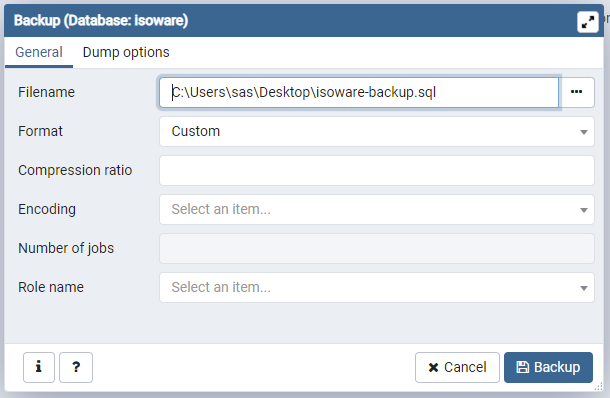Open file browser via the ellipsis button
The height and width of the screenshot is (398, 610).
577,92
